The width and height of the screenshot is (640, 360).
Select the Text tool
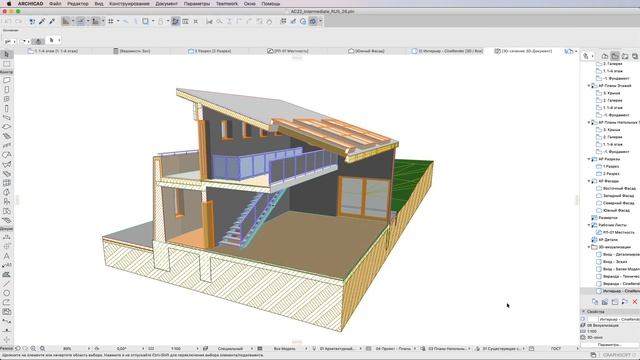tap(7, 256)
